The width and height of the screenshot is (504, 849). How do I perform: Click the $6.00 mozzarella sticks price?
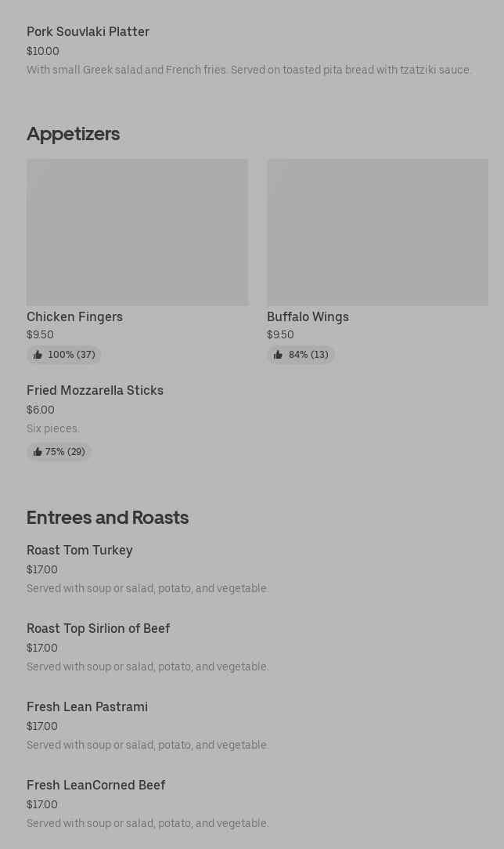pyautogui.click(x=41, y=410)
